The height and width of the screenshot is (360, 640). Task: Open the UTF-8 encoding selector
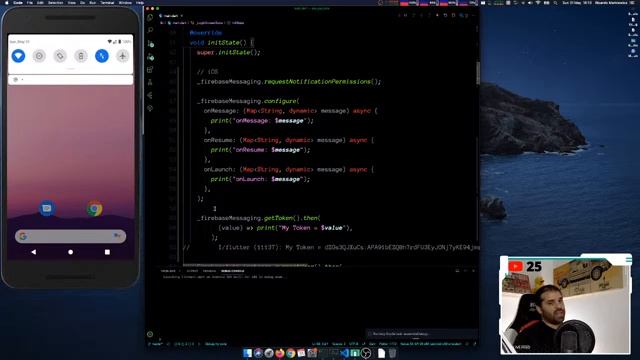(353, 344)
